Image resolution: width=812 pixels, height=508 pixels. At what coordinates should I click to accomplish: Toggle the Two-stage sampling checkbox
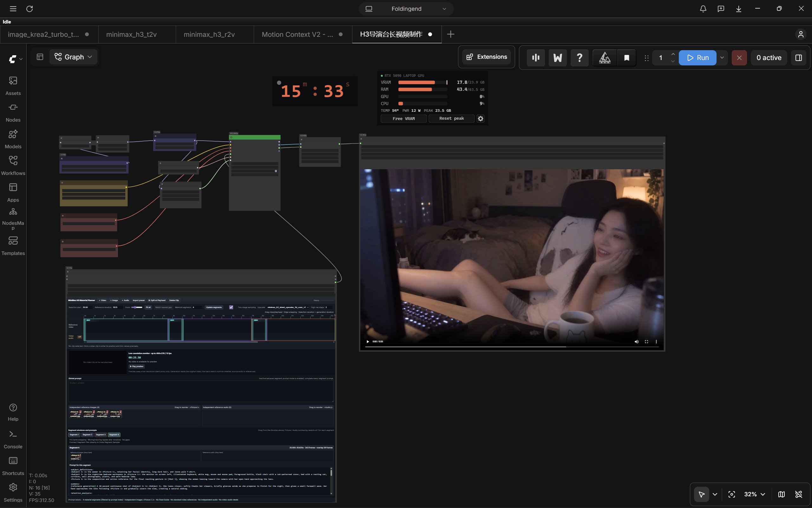(231, 307)
